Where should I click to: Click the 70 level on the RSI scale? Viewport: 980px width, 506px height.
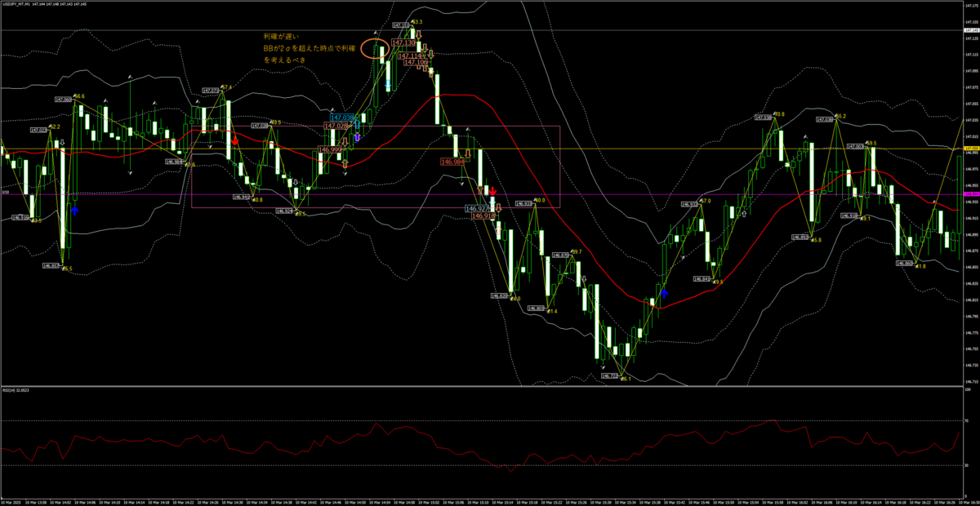click(x=967, y=421)
